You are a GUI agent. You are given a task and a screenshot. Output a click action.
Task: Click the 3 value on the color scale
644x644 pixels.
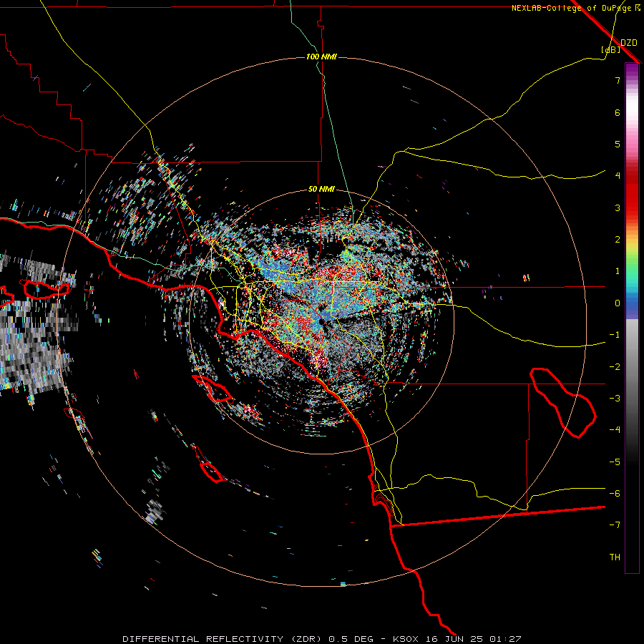tap(618, 208)
